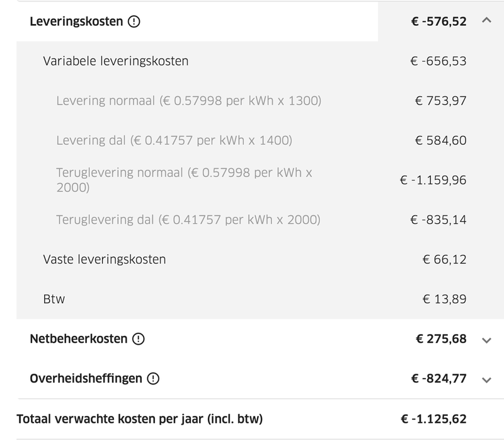Click the Levering normaal line item
Viewport: 504px width, 443px height.
point(188,101)
